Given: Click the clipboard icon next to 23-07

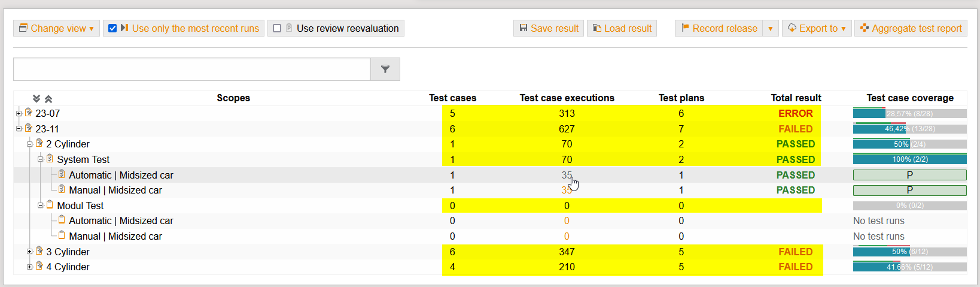Looking at the screenshot, I should (x=29, y=113).
